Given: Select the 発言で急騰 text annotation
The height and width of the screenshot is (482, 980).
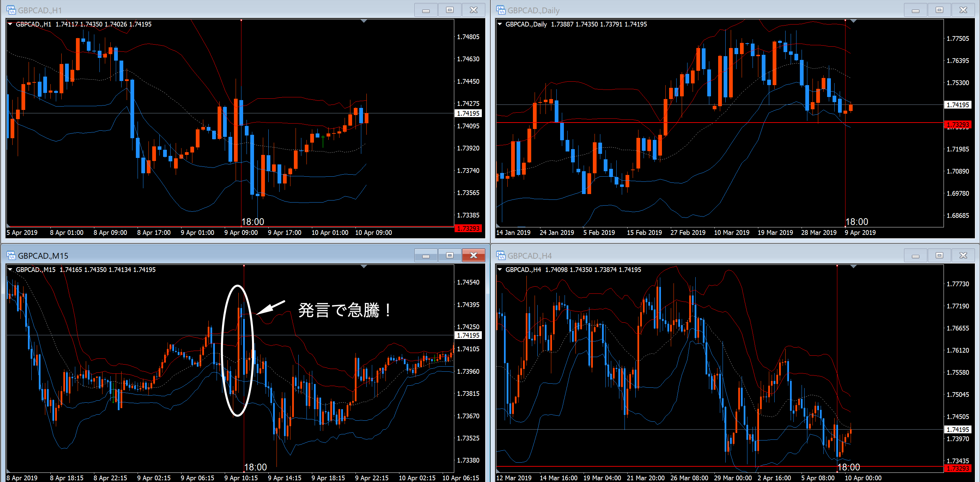Looking at the screenshot, I should tap(344, 310).
